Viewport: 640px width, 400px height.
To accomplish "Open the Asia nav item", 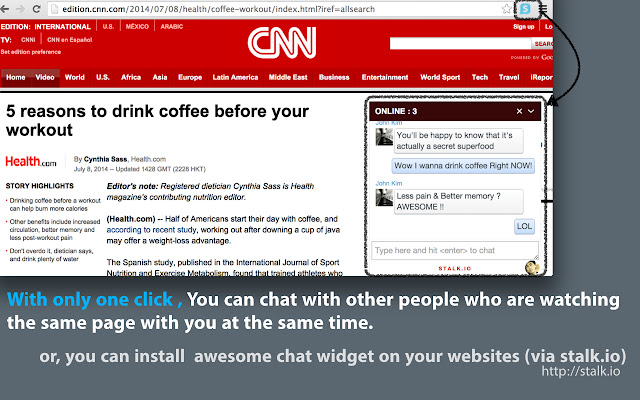I will pos(160,77).
